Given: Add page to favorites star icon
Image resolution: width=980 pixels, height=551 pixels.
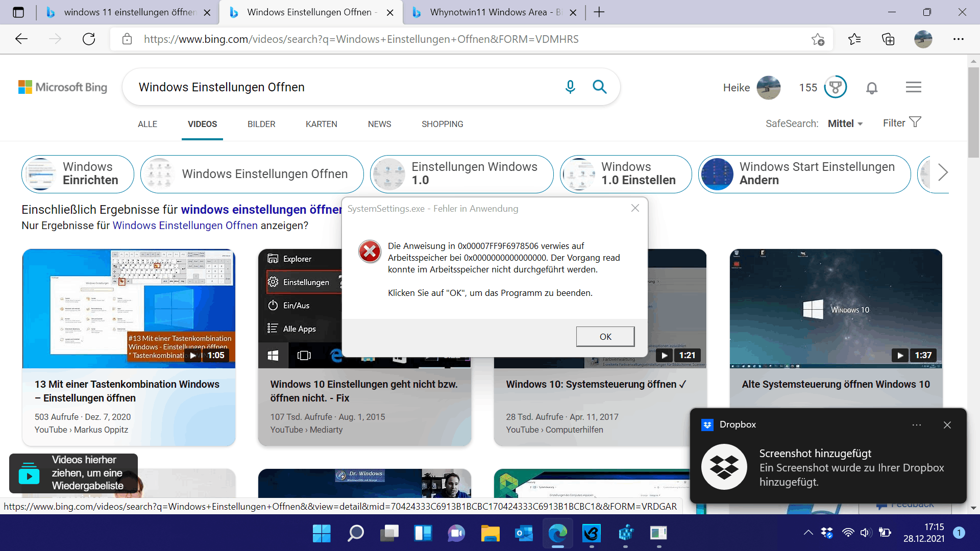Looking at the screenshot, I should pos(818,39).
